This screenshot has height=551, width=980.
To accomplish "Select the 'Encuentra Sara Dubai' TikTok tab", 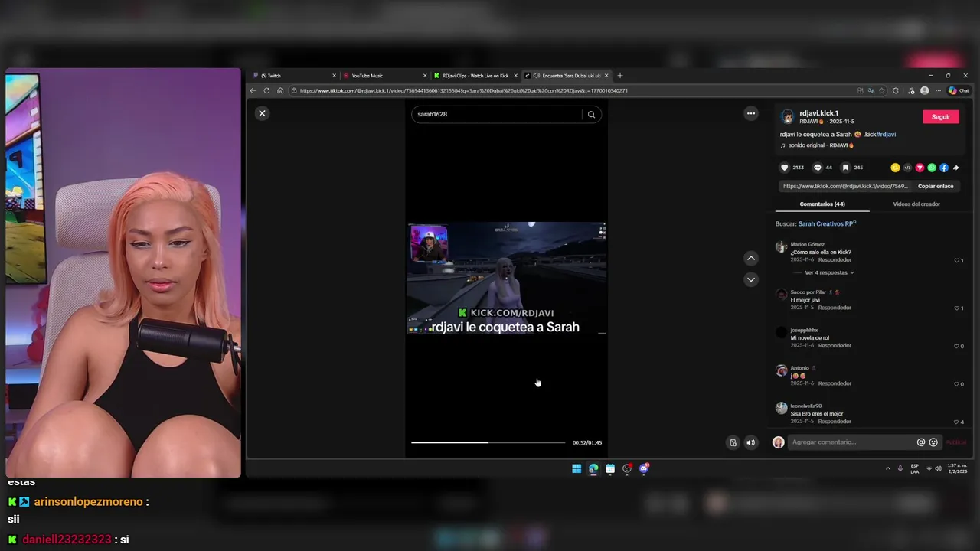I will [x=566, y=76].
